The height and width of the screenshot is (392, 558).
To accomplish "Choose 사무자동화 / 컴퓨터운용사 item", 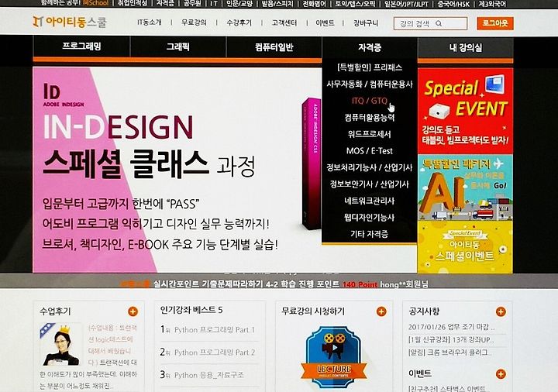I will click(370, 84).
